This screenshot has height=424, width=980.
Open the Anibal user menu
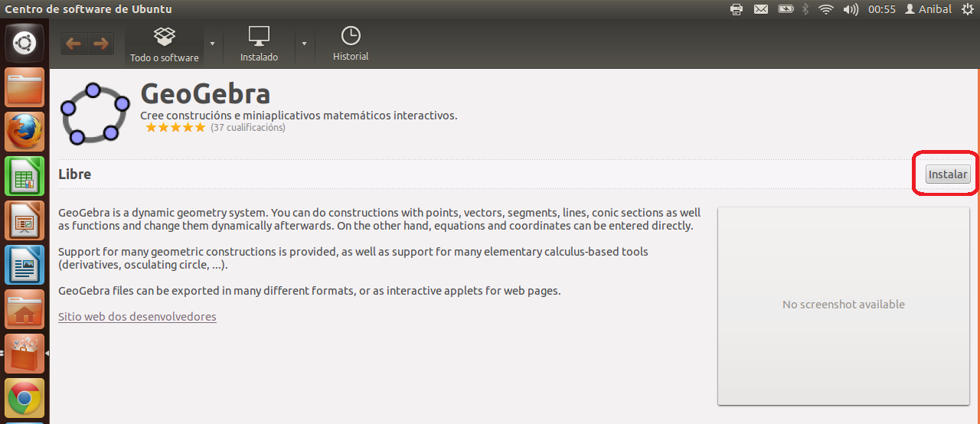pyautogui.click(x=928, y=9)
